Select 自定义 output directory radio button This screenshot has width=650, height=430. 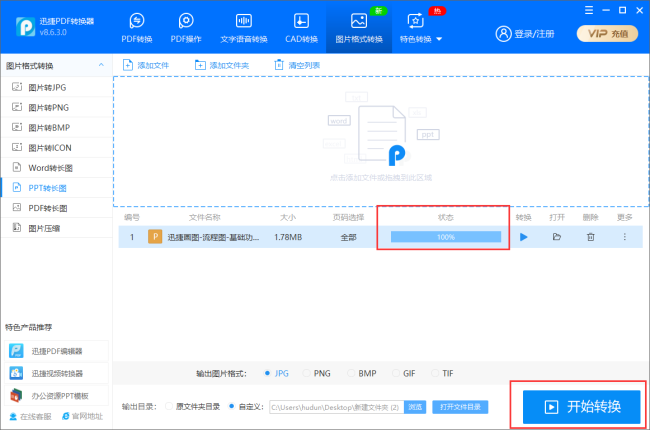(232, 406)
